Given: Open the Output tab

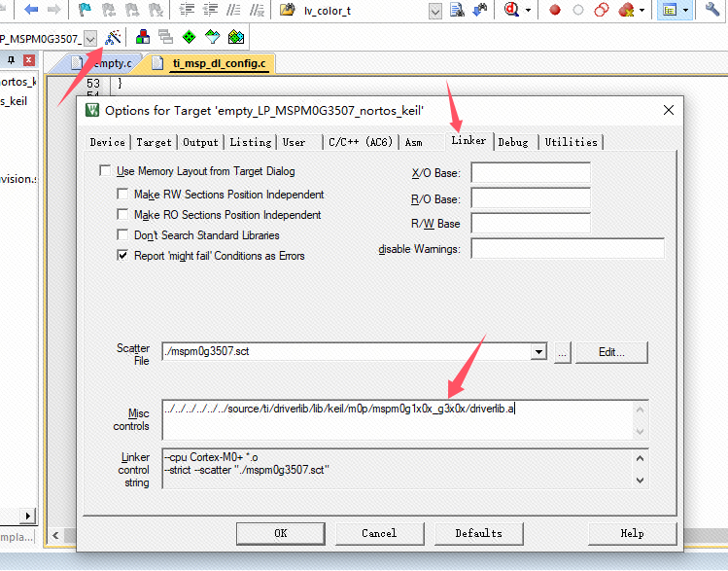Looking at the screenshot, I should point(200,142).
